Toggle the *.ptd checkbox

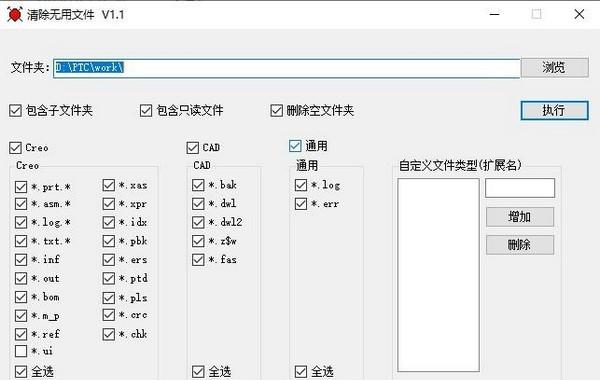point(109,278)
